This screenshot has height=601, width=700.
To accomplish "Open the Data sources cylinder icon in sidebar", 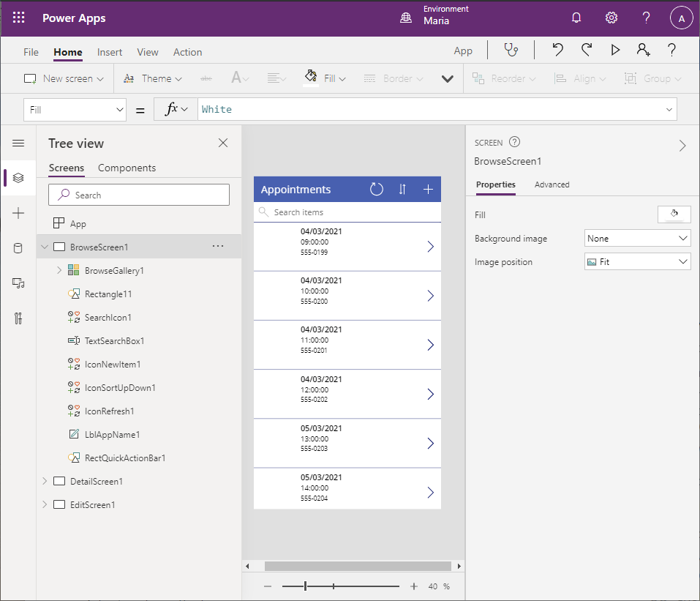I will point(18,248).
